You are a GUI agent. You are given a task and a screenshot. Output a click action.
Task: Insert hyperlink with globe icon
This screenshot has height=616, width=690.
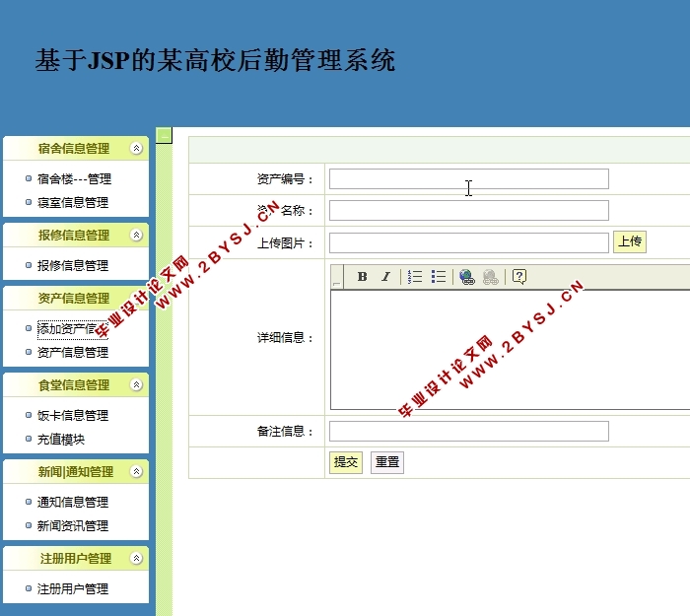click(x=466, y=277)
